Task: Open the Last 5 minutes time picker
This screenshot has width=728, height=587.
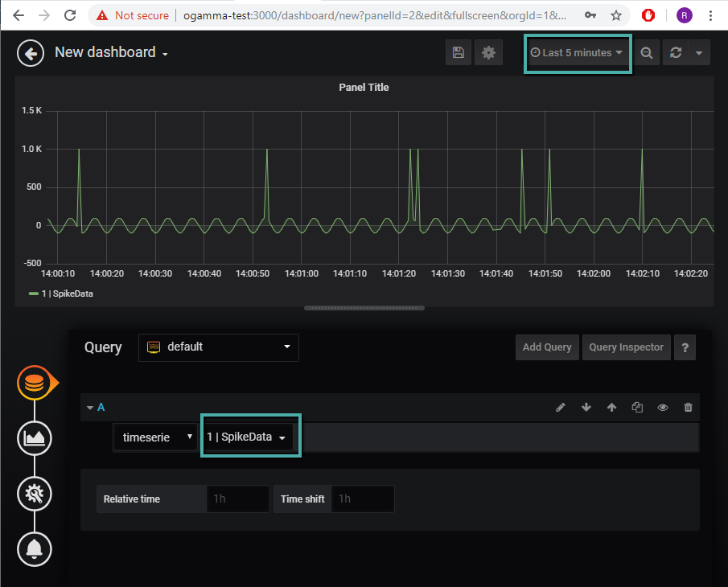Action: click(x=577, y=53)
